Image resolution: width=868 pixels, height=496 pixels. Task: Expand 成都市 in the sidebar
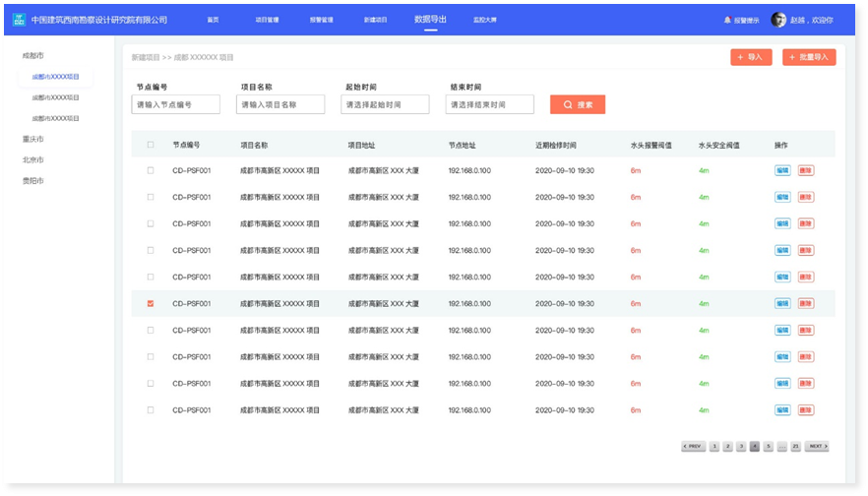click(33, 55)
